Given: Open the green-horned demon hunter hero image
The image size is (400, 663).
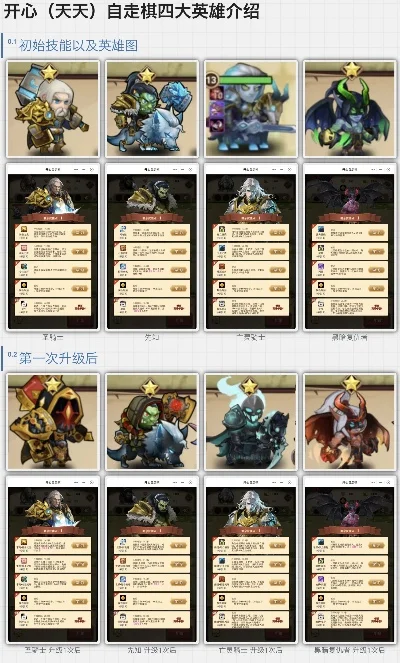Looking at the screenshot, I should pyautogui.click(x=350, y=109).
